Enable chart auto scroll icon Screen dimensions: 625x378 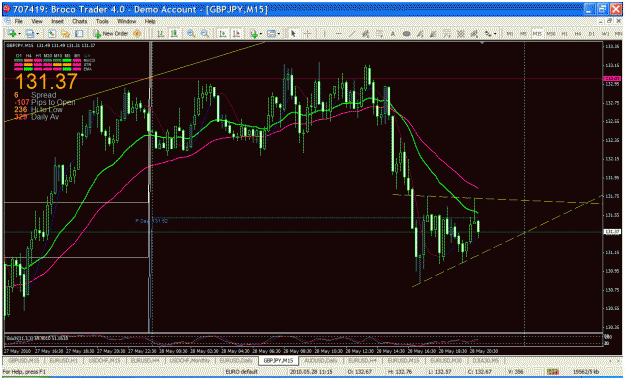tap(223, 34)
